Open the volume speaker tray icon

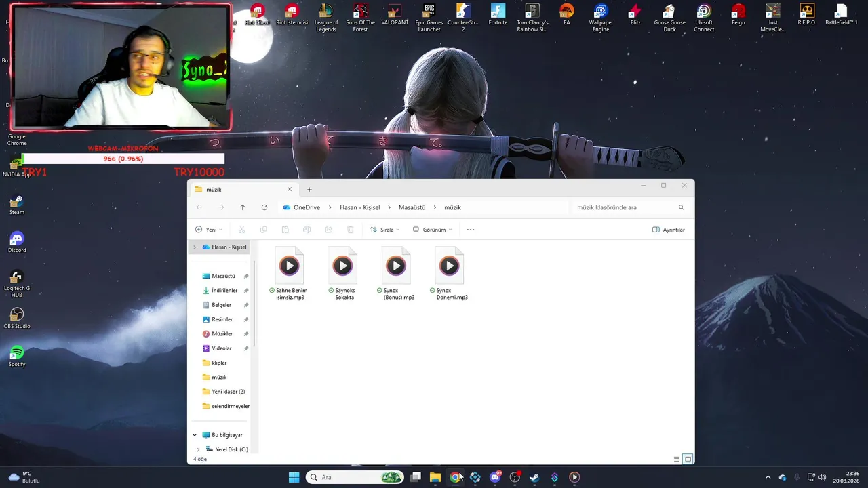click(x=822, y=477)
